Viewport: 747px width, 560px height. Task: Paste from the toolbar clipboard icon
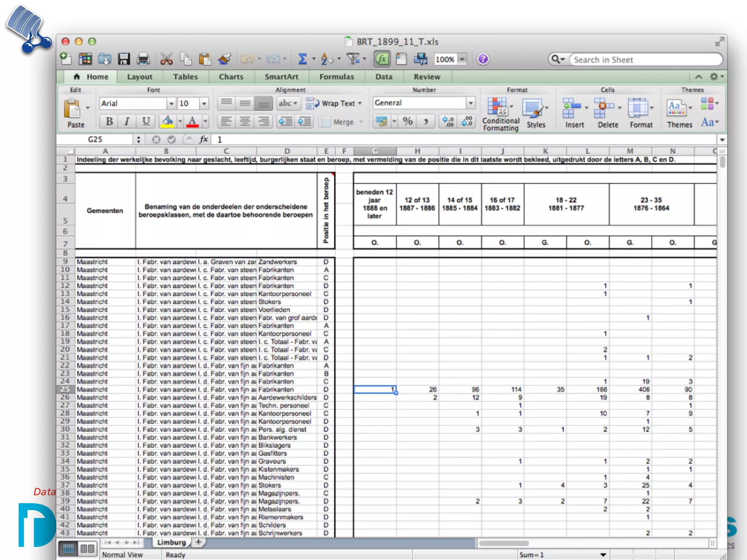(205, 59)
